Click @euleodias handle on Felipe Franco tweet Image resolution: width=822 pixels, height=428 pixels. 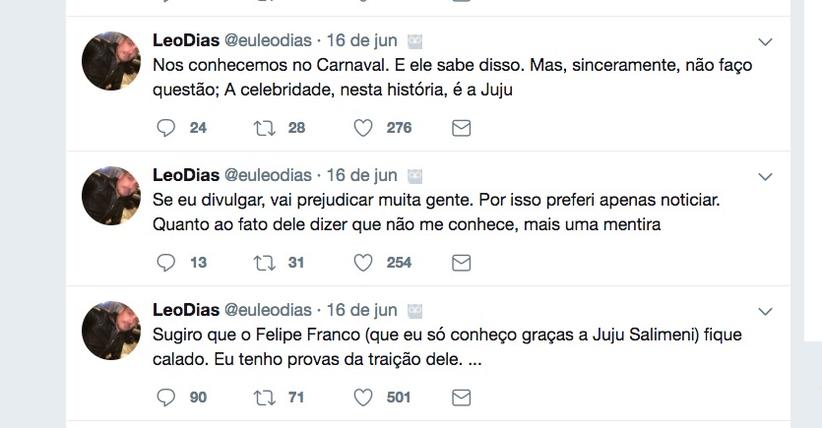267,310
